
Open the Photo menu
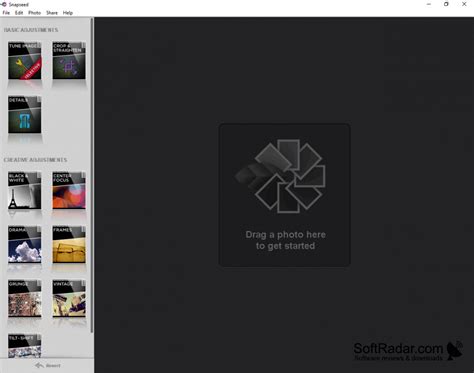coord(34,13)
